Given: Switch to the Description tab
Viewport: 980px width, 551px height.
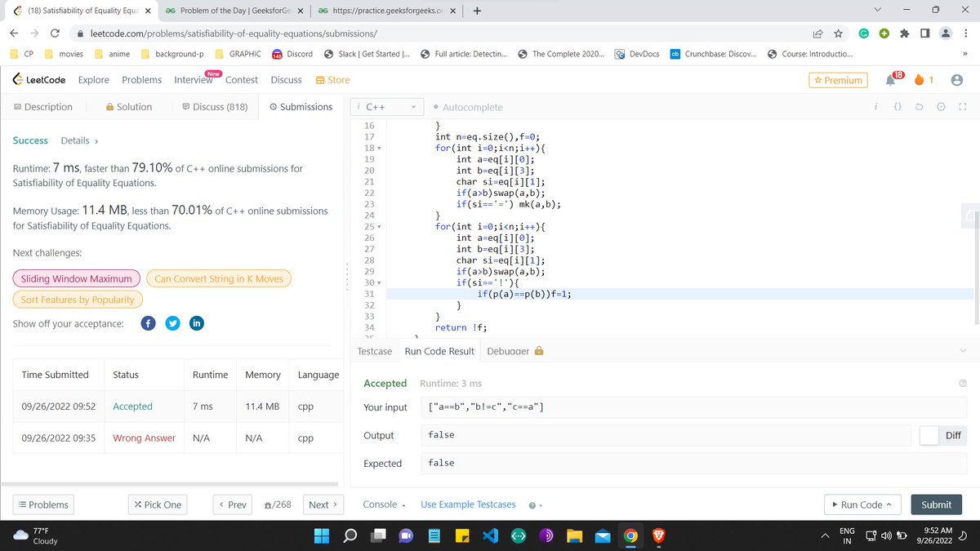Looking at the screenshot, I should point(42,107).
